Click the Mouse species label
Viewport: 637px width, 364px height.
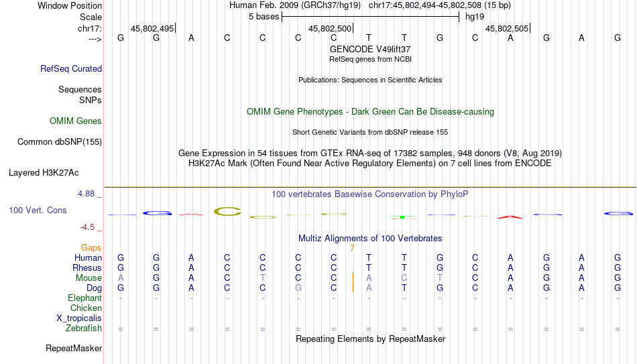point(89,278)
